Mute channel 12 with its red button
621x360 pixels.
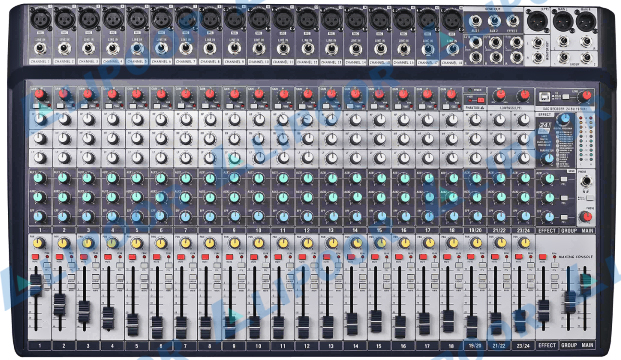pyautogui.click(x=303, y=257)
